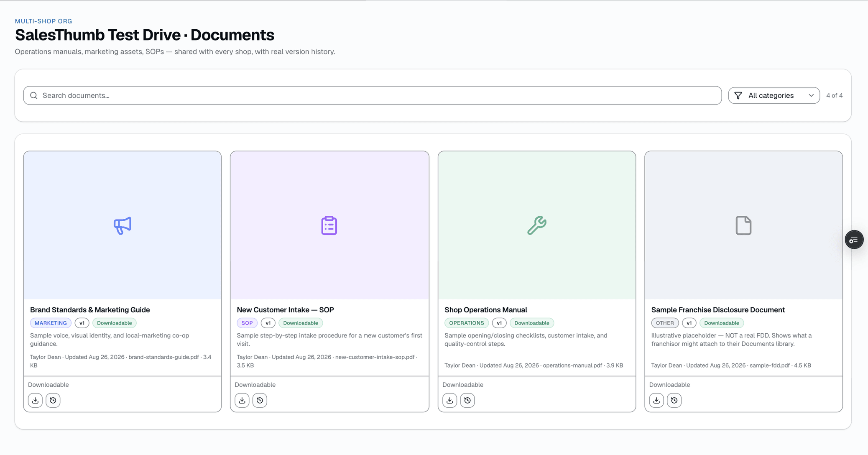Download Sample Franchise Disclosure Document
Screen dimensions: 868x455
click(x=656, y=400)
